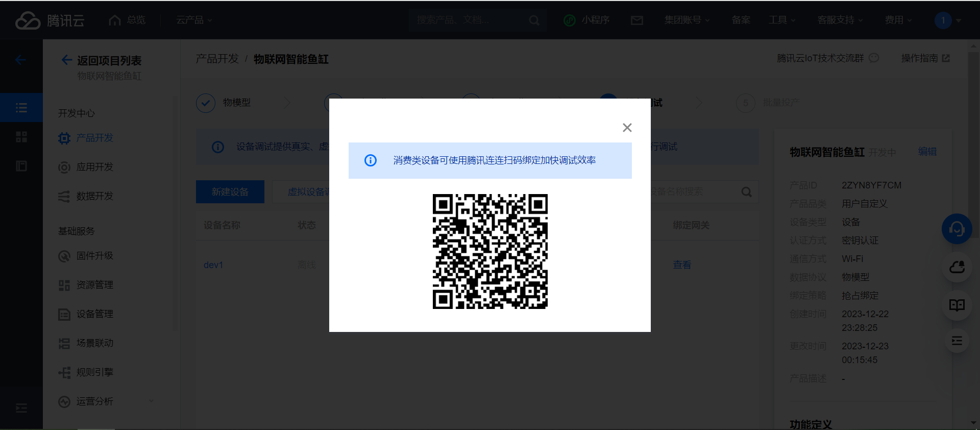Open 操作指南 external link

click(x=925, y=58)
